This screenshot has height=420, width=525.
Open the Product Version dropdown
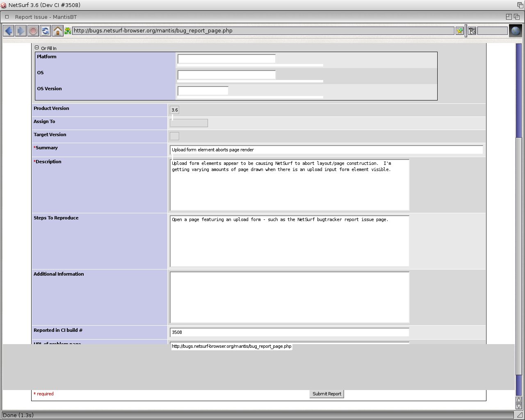coord(174,110)
